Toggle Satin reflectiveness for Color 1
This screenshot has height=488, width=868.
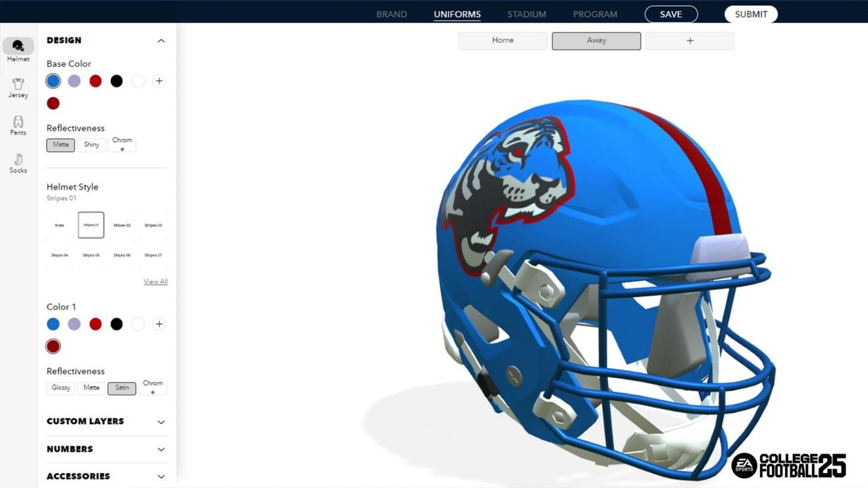pyautogui.click(x=121, y=387)
